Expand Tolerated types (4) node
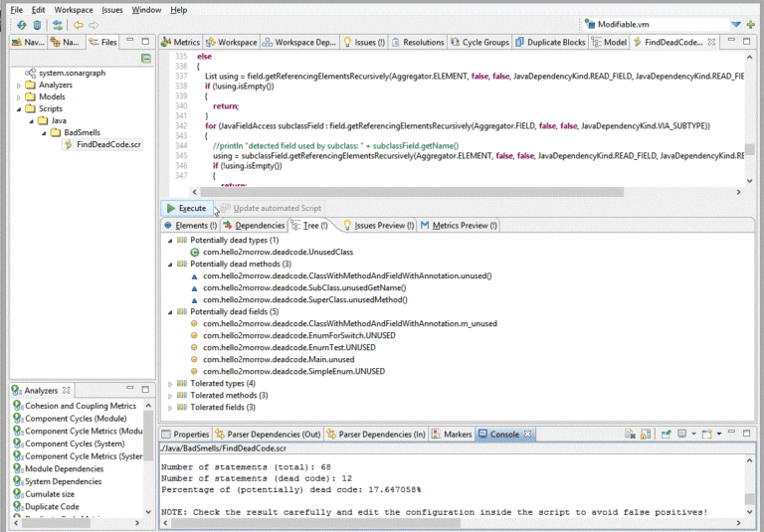Image resolution: width=764 pixels, height=532 pixels. (x=170, y=384)
